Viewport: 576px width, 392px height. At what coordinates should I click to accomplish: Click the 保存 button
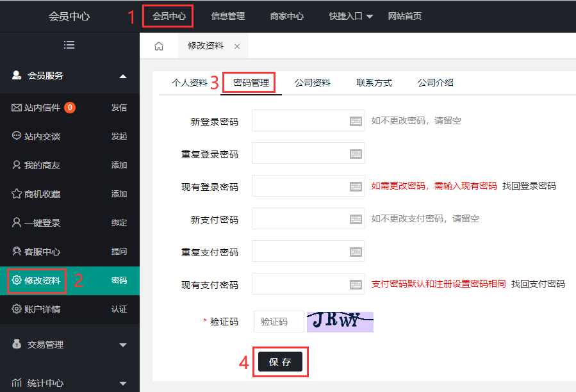280,362
